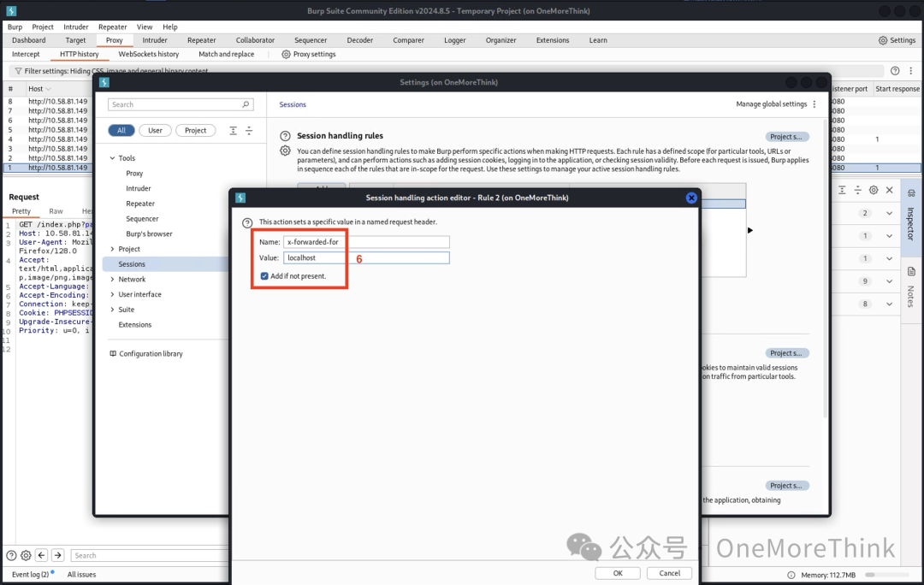This screenshot has height=585, width=924.
Task: Expand Inspector section with count 8
Action: click(889, 304)
